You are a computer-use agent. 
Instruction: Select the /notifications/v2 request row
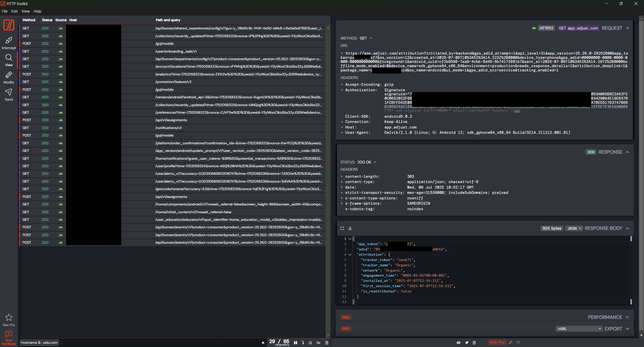pyautogui.click(x=172, y=128)
